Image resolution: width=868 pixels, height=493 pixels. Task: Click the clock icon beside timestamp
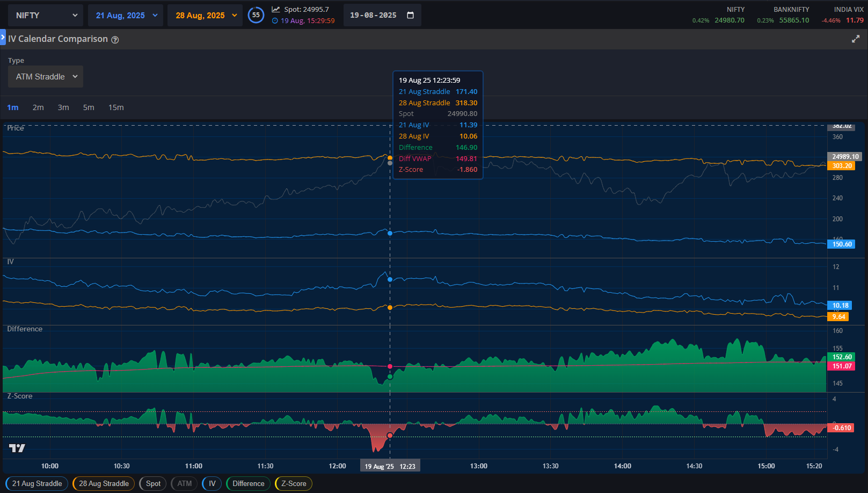[275, 21]
